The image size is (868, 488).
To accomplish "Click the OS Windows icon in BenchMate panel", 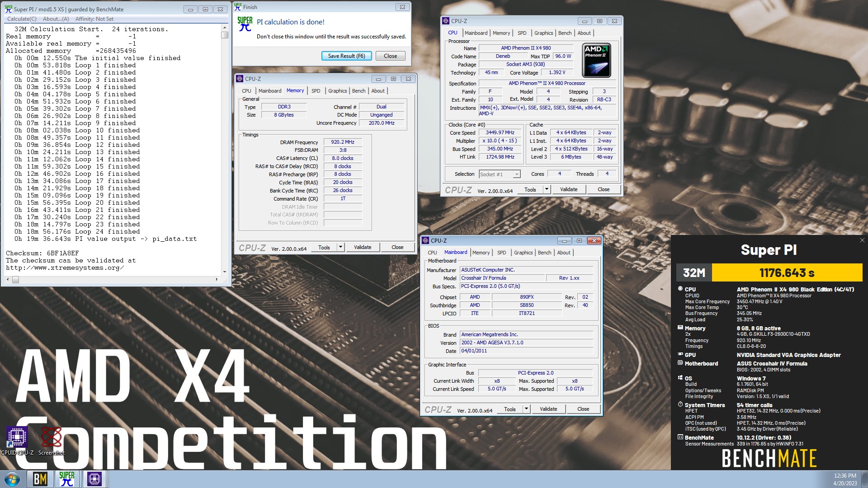I will [680, 378].
